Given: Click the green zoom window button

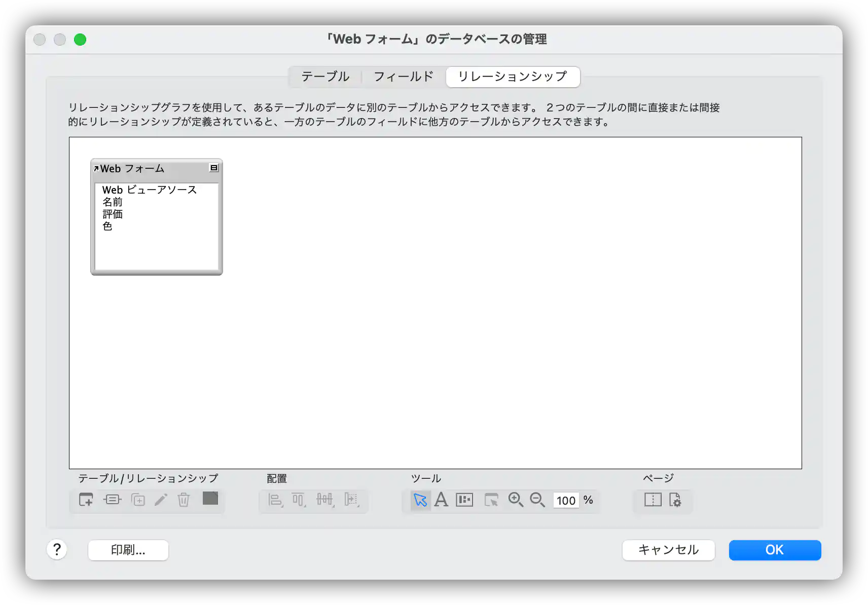Looking at the screenshot, I should click(80, 40).
